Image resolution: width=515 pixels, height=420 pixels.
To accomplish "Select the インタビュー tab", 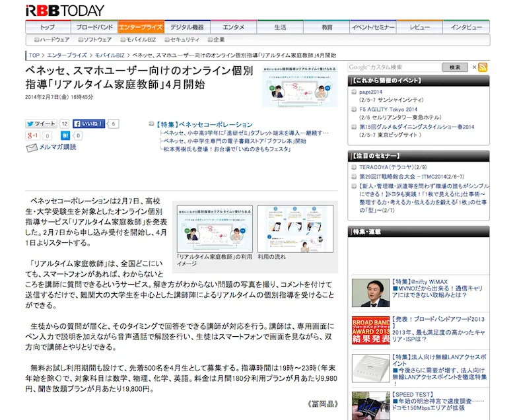I will (x=466, y=27).
